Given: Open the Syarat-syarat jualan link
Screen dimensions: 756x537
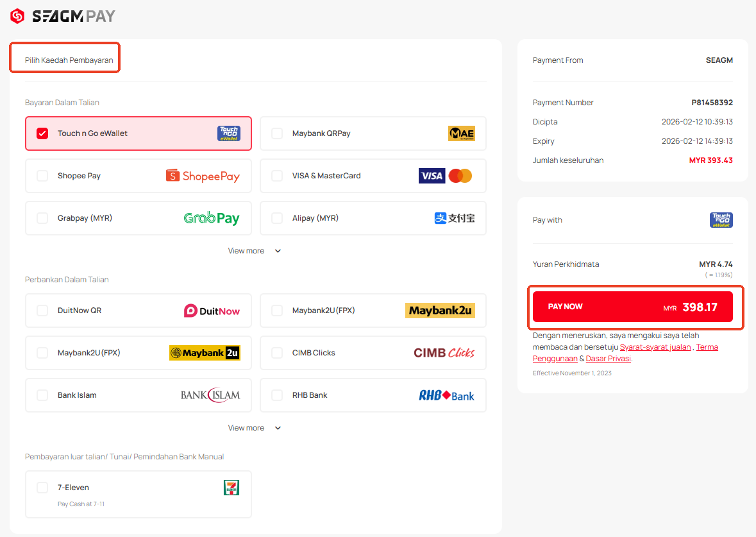Looking at the screenshot, I should [655, 347].
